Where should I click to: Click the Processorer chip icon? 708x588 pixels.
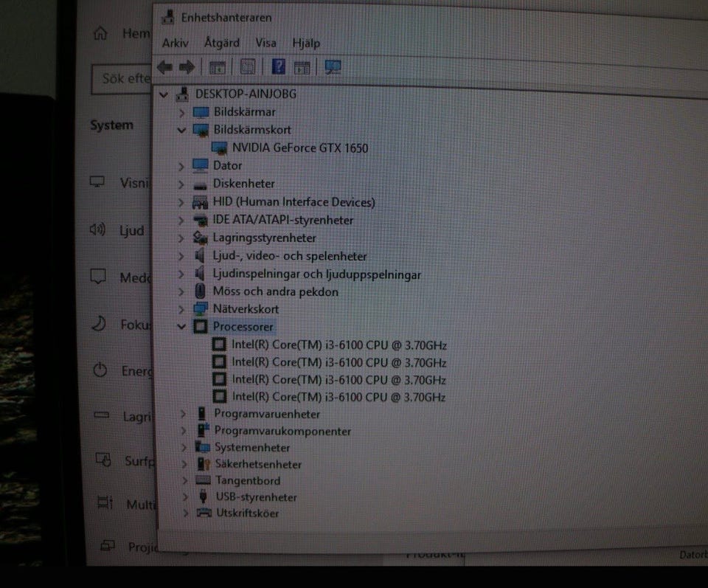[201, 326]
